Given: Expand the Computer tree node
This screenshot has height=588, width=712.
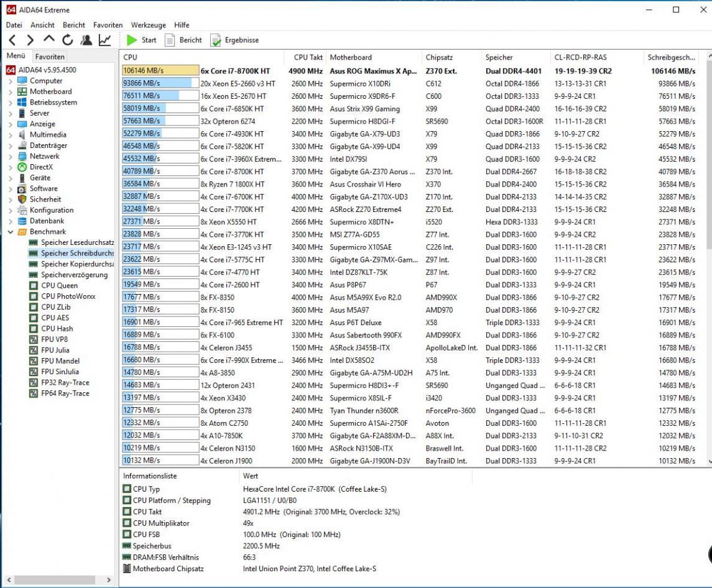Looking at the screenshot, I should [11, 81].
